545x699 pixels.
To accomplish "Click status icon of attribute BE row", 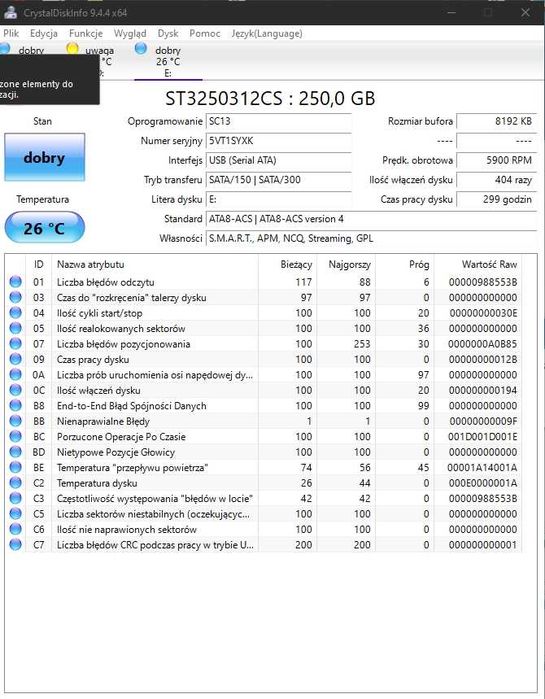I will pos(16,467).
